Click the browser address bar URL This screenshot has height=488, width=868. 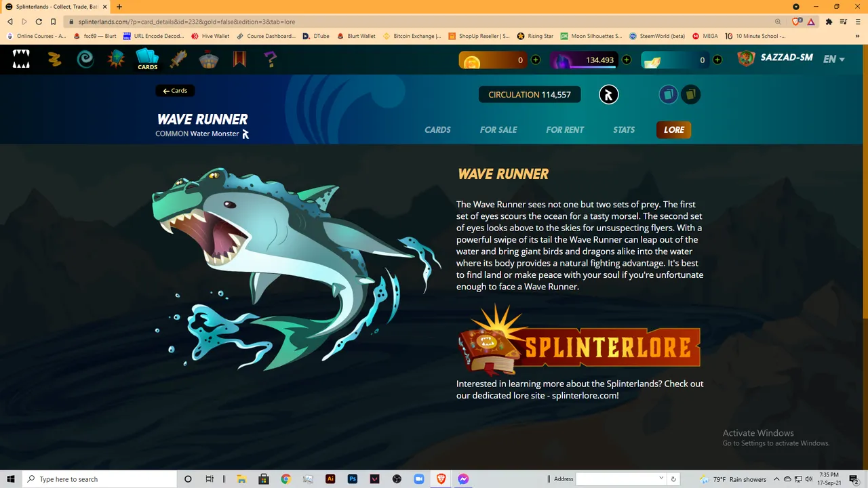point(186,22)
